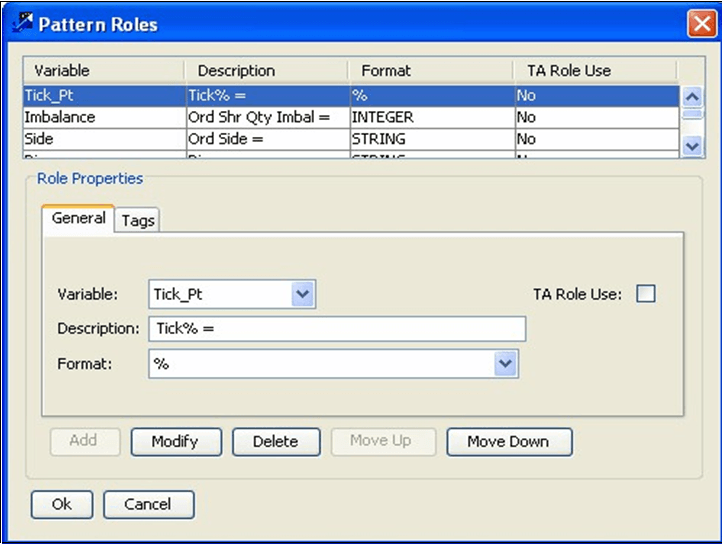Click the % format cell in Tick_Pt row

[433, 96]
